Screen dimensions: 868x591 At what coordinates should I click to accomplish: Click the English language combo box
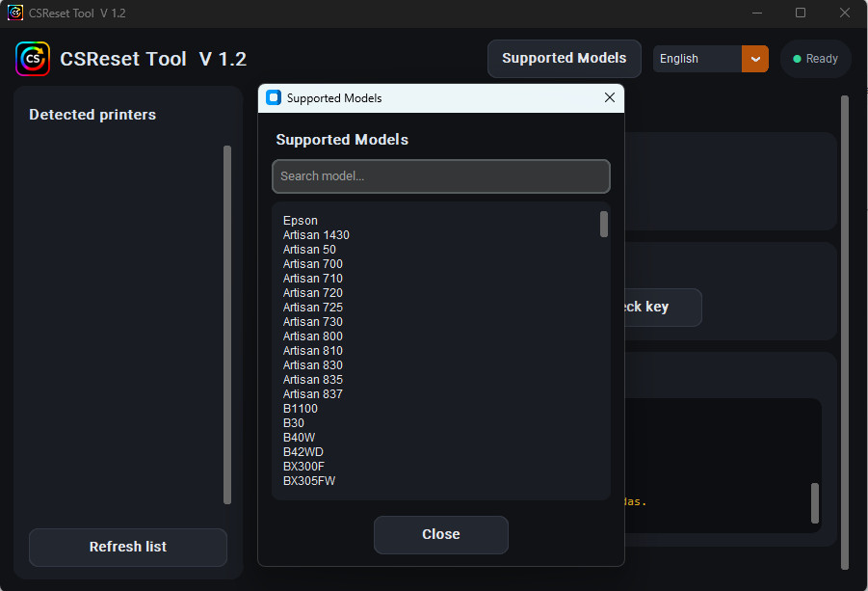(x=711, y=59)
